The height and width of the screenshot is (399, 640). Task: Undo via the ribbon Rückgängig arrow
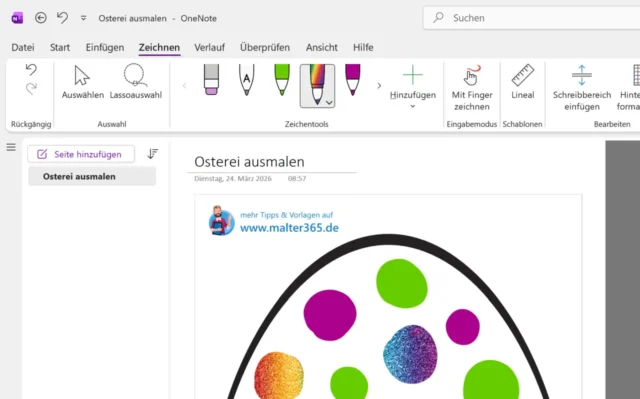click(x=31, y=70)
